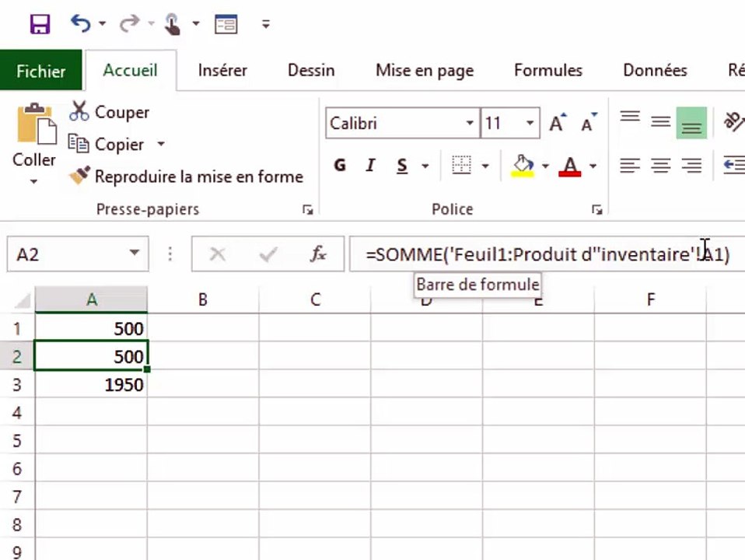The width and height of the screenshot is (745, 560).
Task: Open the Undo history dropdown arrow
Action: click(102, 23)
